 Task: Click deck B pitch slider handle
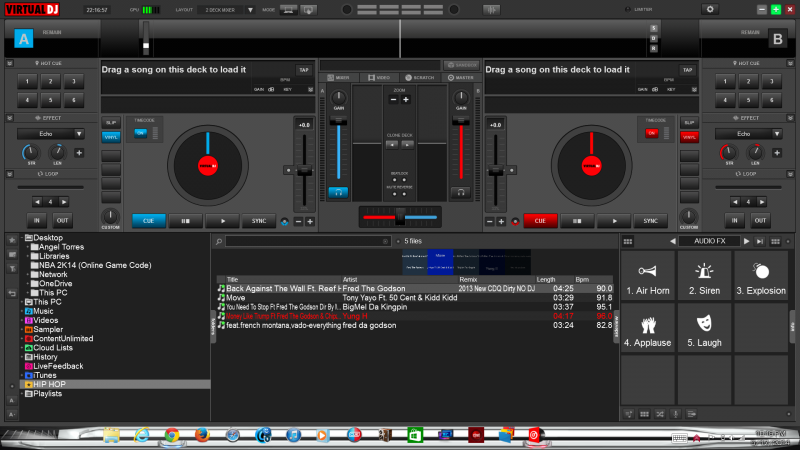(x=495, y=171)
